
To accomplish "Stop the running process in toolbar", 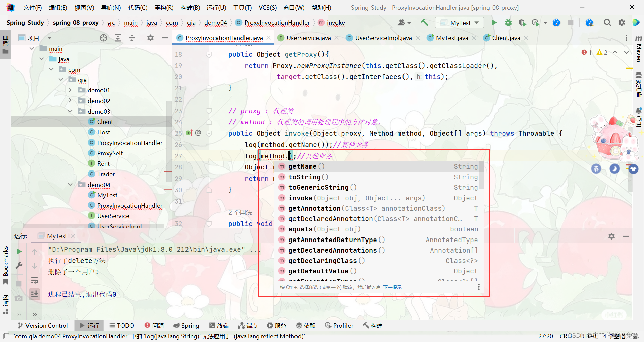I will [x=571, y=22].
